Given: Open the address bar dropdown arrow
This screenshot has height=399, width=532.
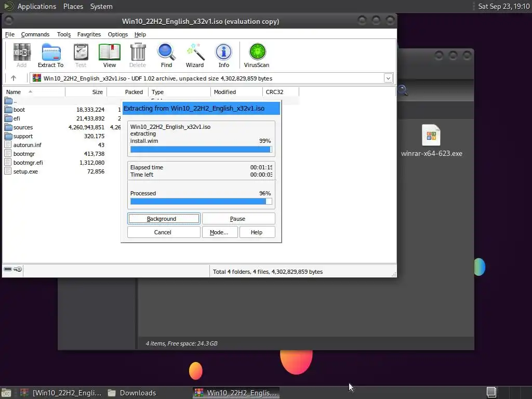Looking at the screenshot, I should pos(388,78).
